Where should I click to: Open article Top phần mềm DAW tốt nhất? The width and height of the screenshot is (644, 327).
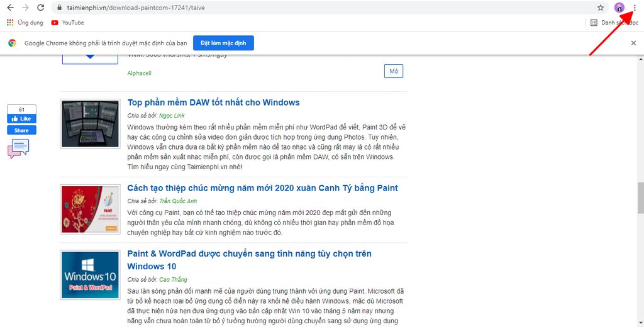pyautogui.click(x=214, y=103)
